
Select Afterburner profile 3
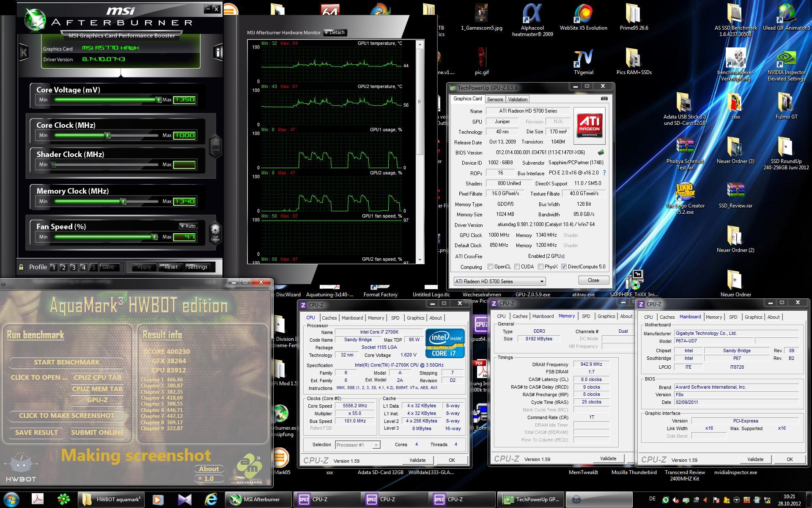click(74, 267)
